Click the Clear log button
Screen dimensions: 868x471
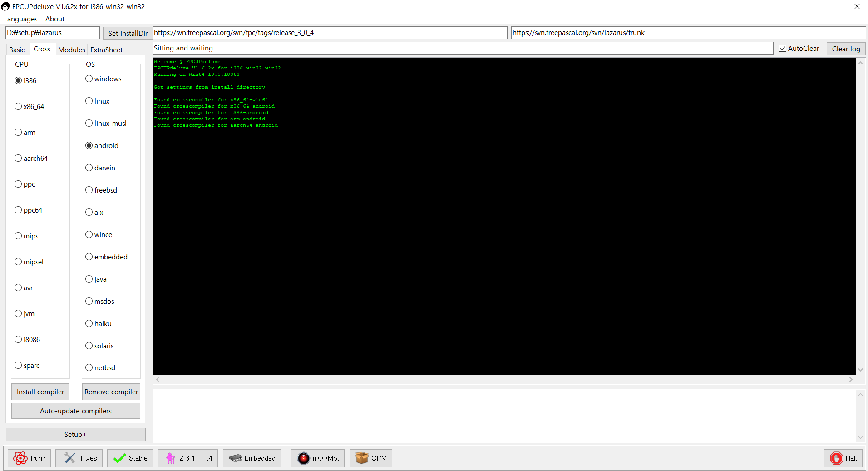[x=846, y=49]
